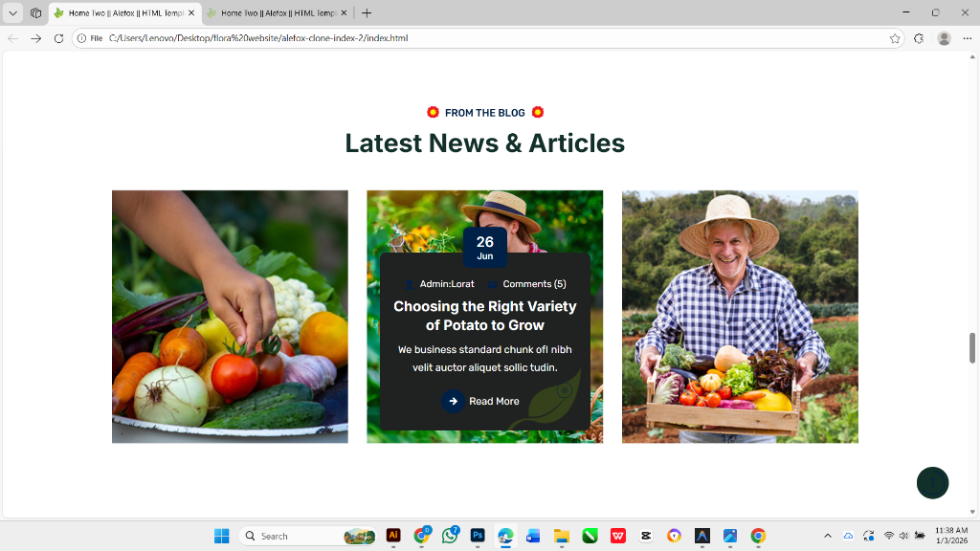980x551 pixels.
Task: Open Photoshop from the taskbar
Action: 478,536
